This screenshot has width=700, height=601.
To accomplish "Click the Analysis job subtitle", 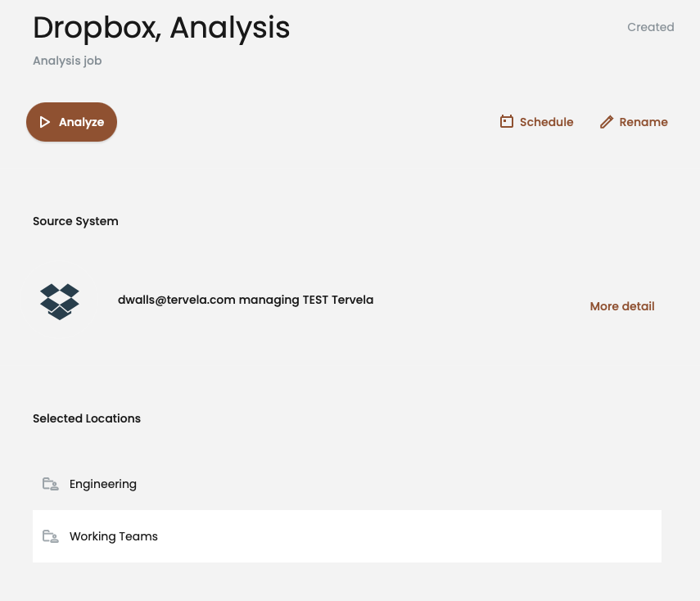I will coord(67,61).
